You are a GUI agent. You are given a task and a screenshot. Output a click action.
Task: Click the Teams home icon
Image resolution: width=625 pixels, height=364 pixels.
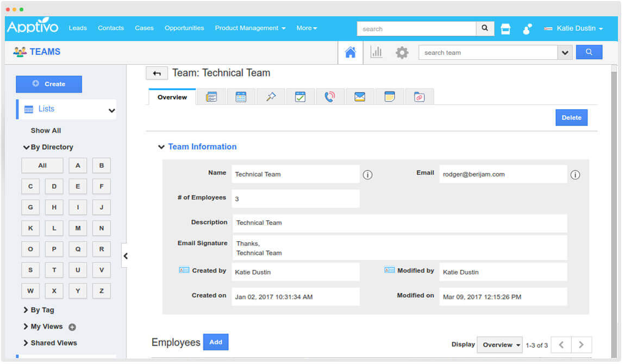[351, 52]
